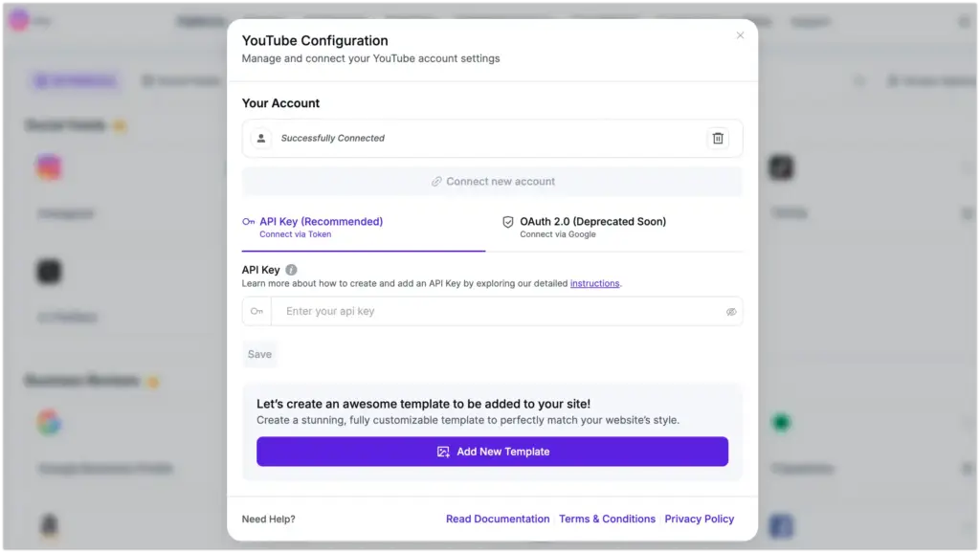980x553 pixels.
Task: Click the green Capterra reviews icon
Action: (782, 422)
